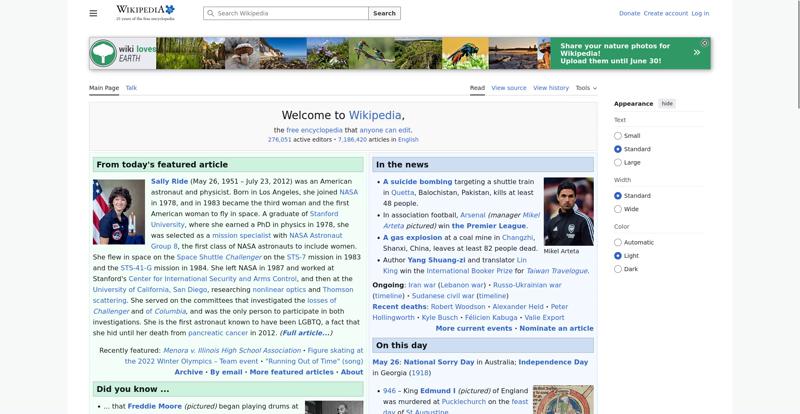Click the Wiki Loves Earth tree logo
This screenshot has width=800, height=414.
(x=104, y=53)
